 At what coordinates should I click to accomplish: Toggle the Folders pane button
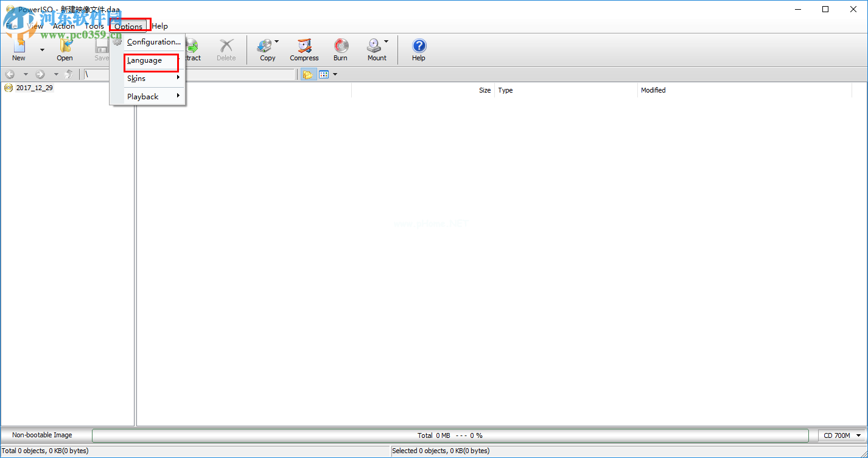click(x=308, y=74)
